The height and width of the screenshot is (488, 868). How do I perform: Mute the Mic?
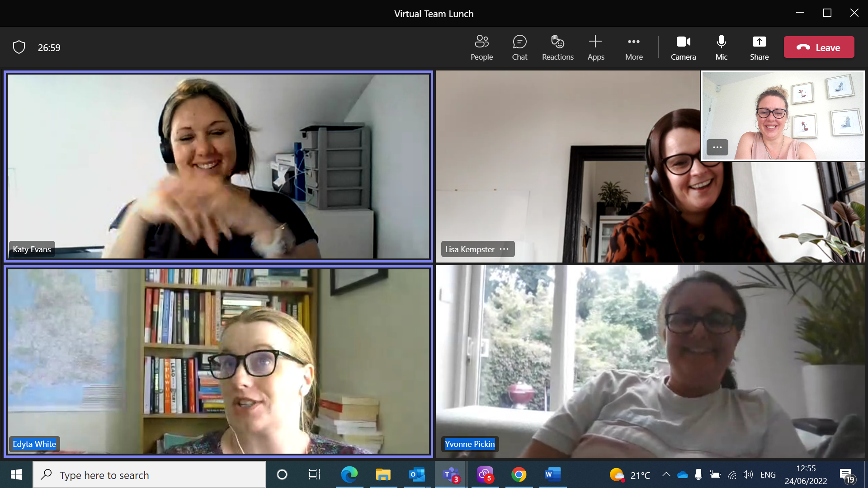(722, 47)
